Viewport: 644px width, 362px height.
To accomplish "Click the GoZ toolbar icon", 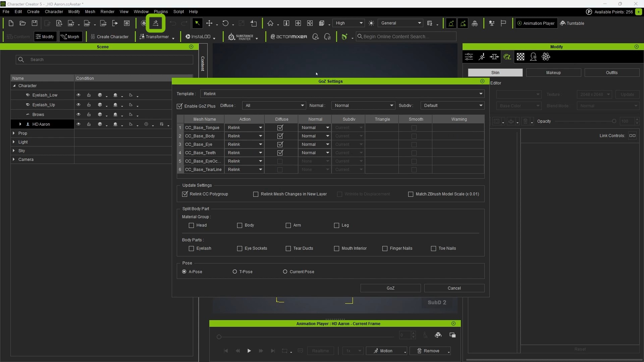I will pos(156,23).
